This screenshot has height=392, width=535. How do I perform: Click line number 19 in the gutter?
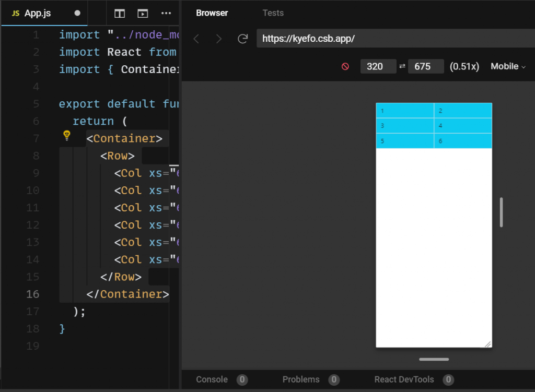coord(33,346)
